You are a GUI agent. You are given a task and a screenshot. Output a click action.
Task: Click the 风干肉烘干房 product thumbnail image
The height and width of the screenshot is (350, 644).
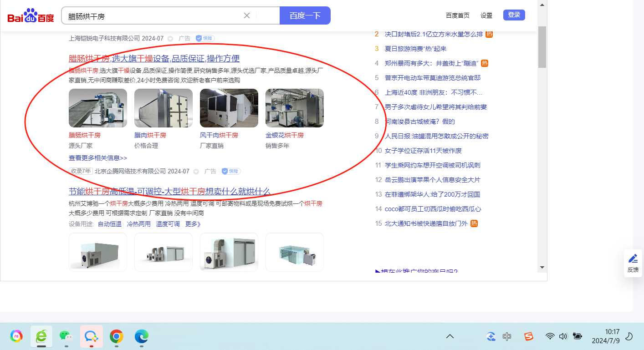pos(229,108)
